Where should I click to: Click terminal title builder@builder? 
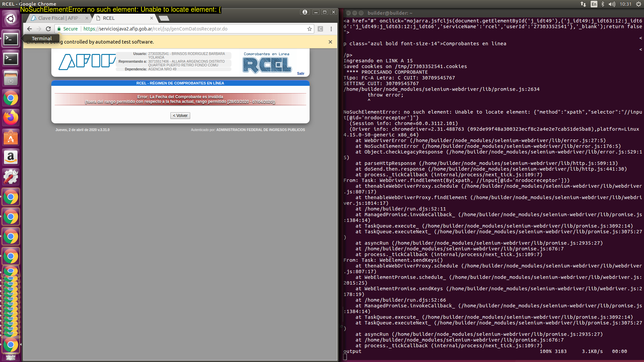[x=390, y=13]
